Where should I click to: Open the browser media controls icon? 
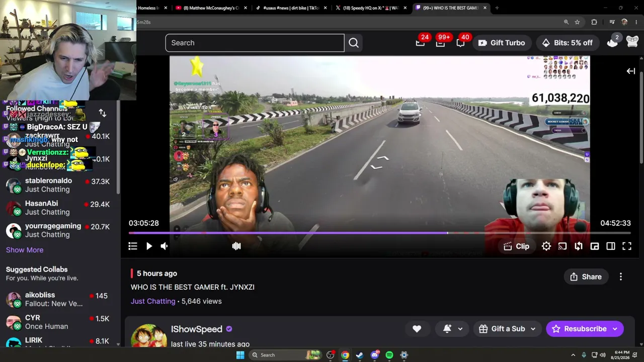[612, 22]
